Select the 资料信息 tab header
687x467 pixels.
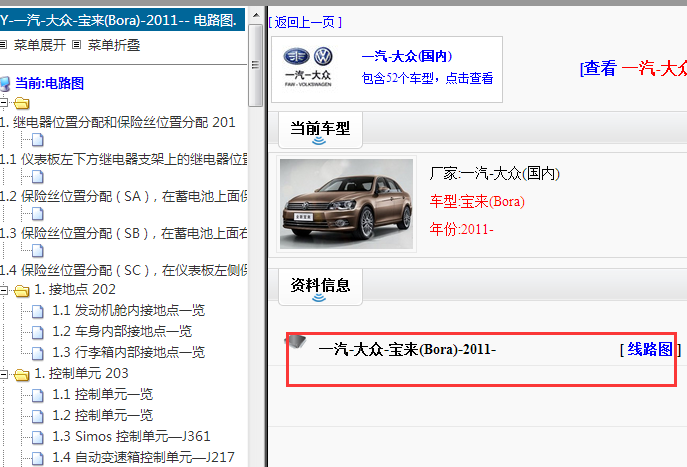(x=320, y=287)
